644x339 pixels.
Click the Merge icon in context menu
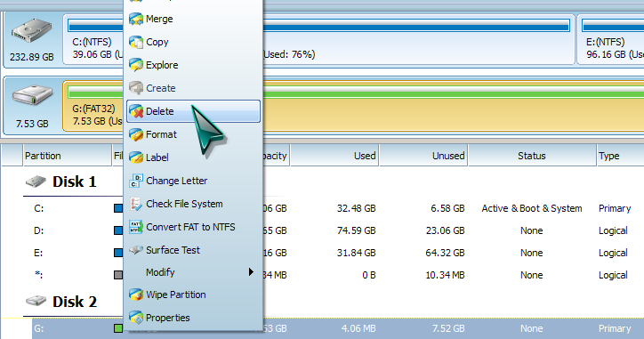point(136,19)
